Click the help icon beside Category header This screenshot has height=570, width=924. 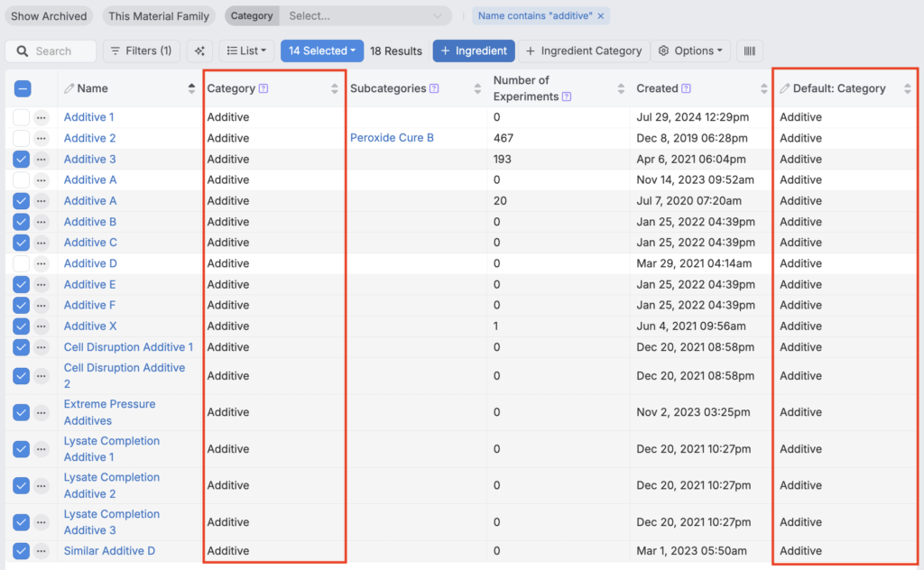click(x=263, y=88)
